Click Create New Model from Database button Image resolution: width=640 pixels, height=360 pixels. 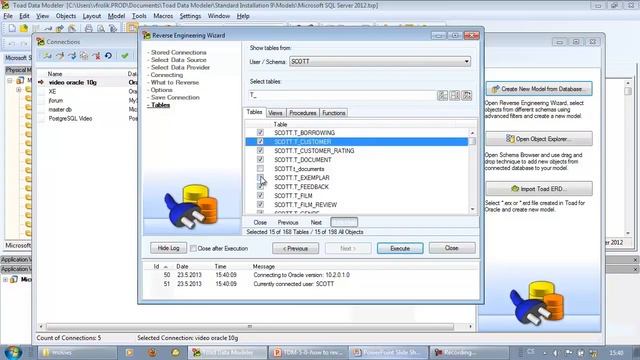[539, 89]
